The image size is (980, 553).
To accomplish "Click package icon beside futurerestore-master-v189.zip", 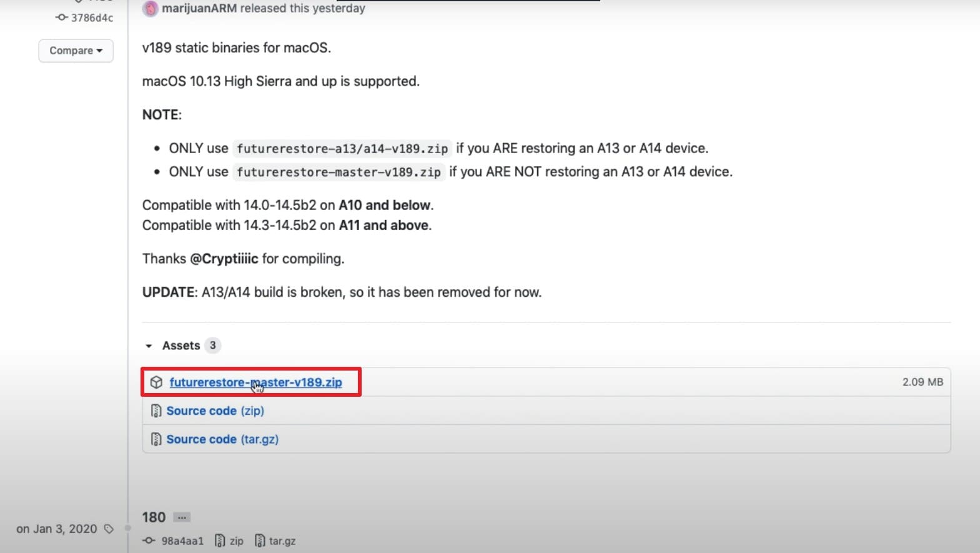I will pyautogui.click(x=156, y=382).
